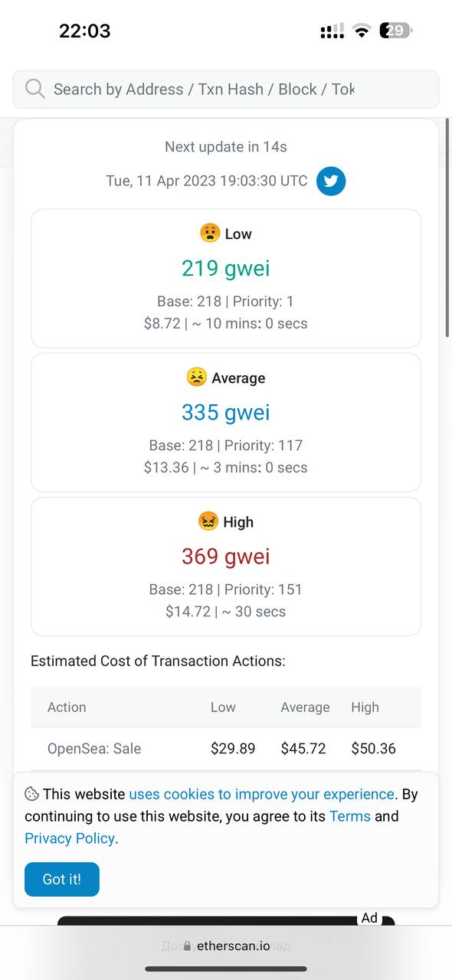
Task: Open the Privacy Policy link
Action: point(70,838)
